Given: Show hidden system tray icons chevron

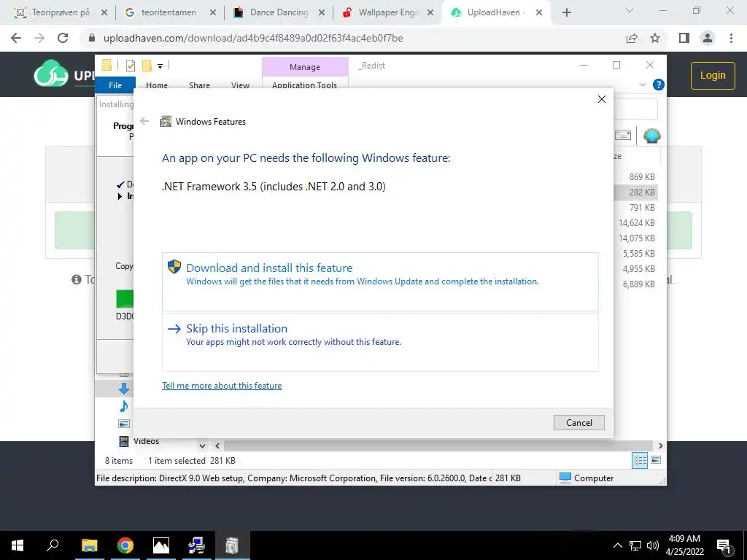Looking at the screenshot, I should pyautogui.click(x=617, y=545).
